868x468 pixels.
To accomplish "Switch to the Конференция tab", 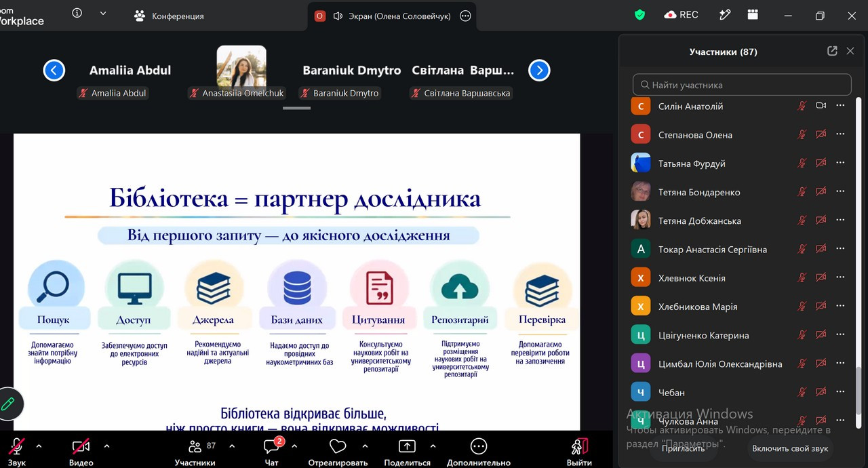I will [169, 16].
